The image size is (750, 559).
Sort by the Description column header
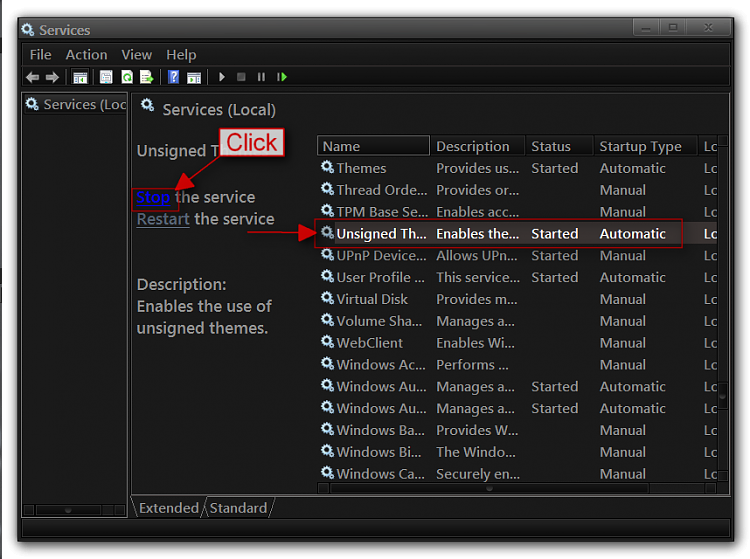coord(477,146)
